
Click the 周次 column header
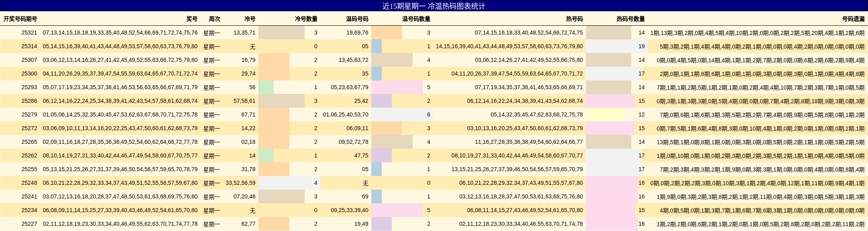[x=215, y=19]
